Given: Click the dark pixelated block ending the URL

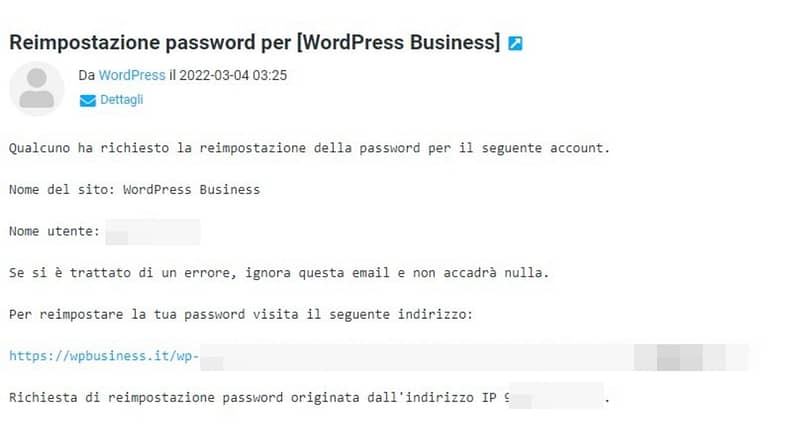Looking at the screenshot, I should click(680, 357).
